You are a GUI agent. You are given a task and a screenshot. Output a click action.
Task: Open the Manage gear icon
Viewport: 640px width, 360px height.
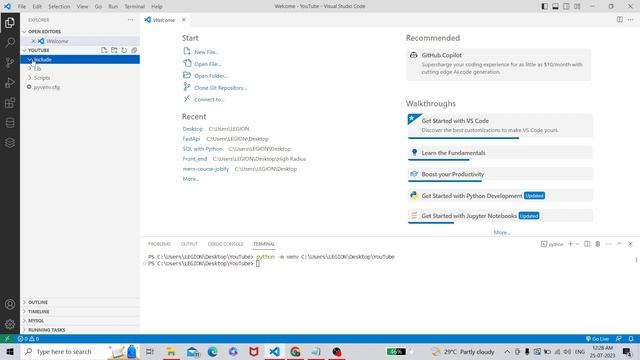[x=10, y=324]
